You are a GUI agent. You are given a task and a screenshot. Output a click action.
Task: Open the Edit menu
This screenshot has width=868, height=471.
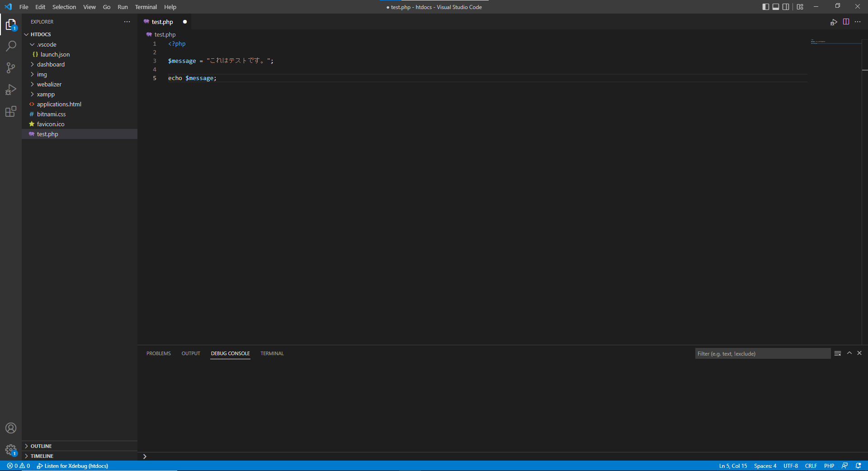point(40,7)
